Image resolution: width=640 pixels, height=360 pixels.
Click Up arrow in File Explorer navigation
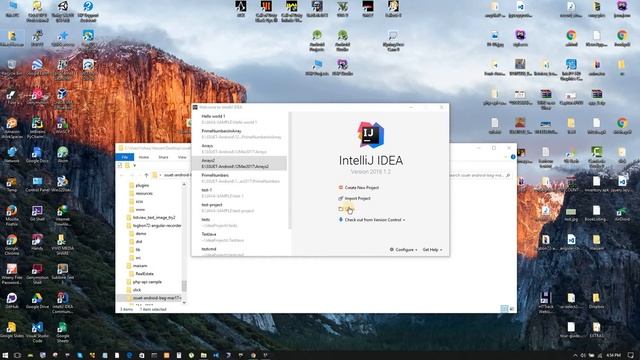(x=146, y=175)
